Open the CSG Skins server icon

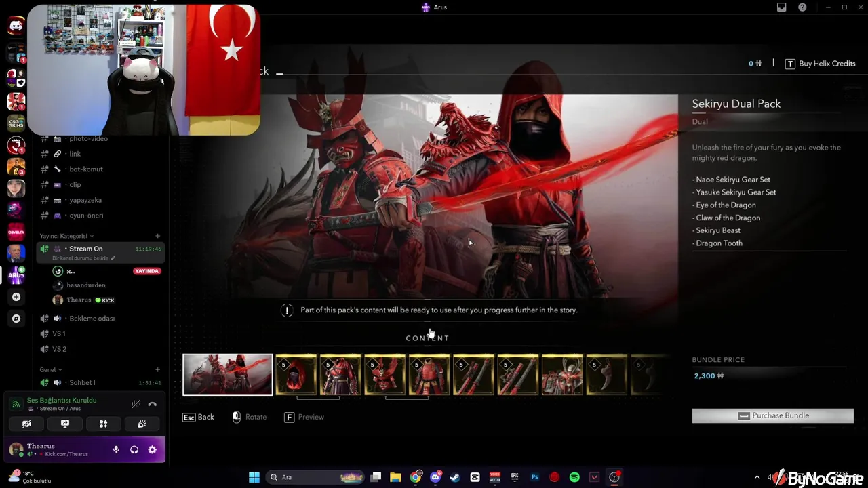(x=16, y=123)
